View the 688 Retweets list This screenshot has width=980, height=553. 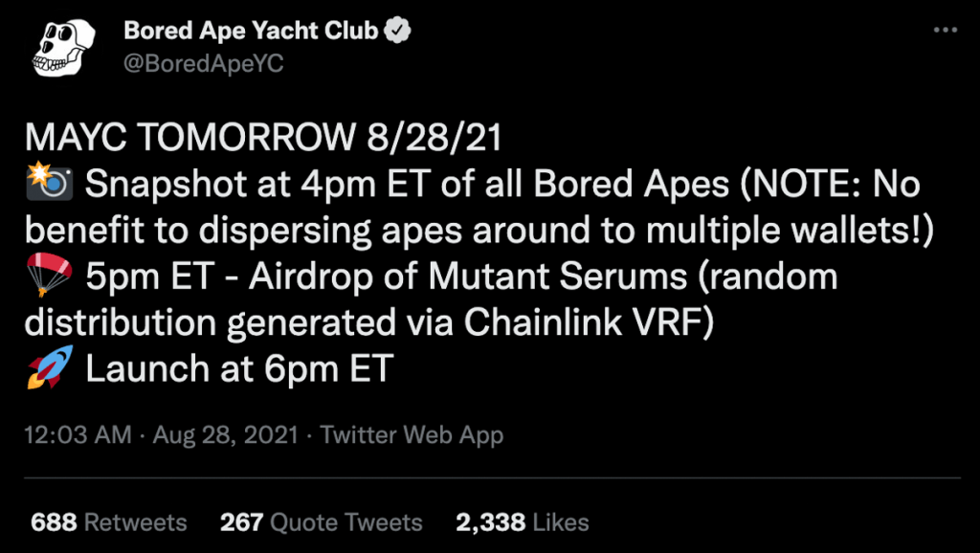(x=109, y=522)
